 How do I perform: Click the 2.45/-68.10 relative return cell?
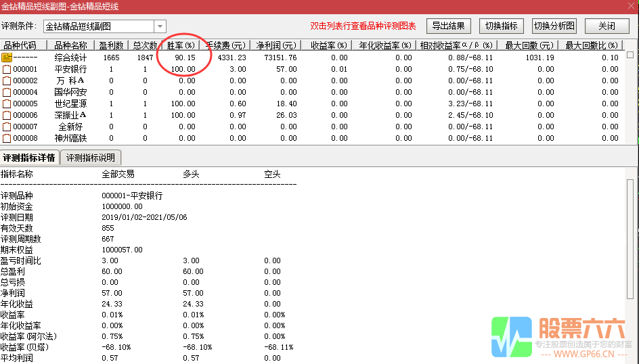tap(470, 115)
